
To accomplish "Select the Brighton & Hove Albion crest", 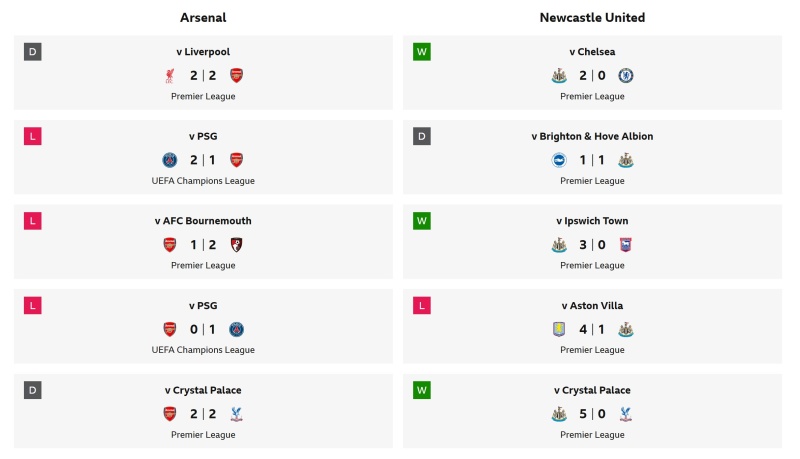I will pyautogui.click(x=559, y=160).
